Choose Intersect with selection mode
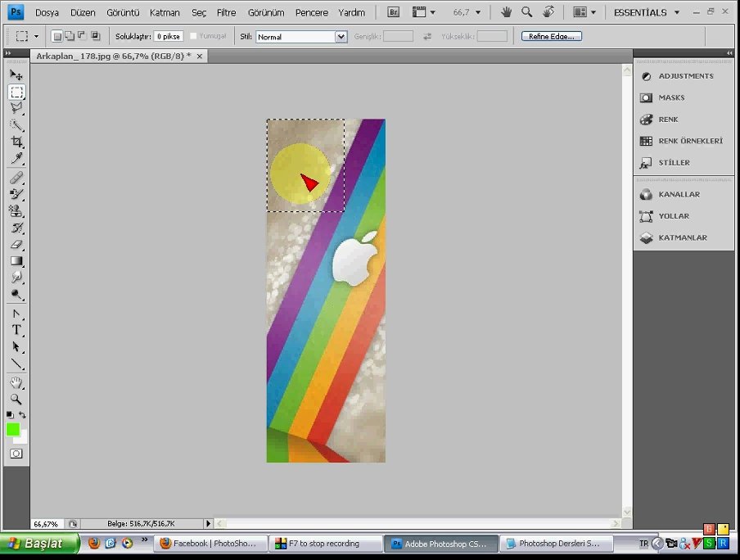740x560 pixels. 95,36
